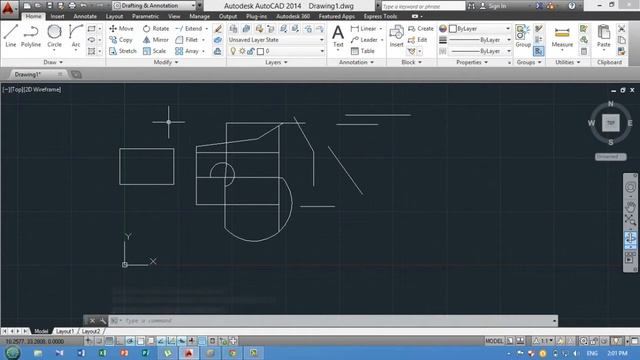Expand the Annotation panel
The width and height of the screenshot is (640, 360).
click(356, 62)
